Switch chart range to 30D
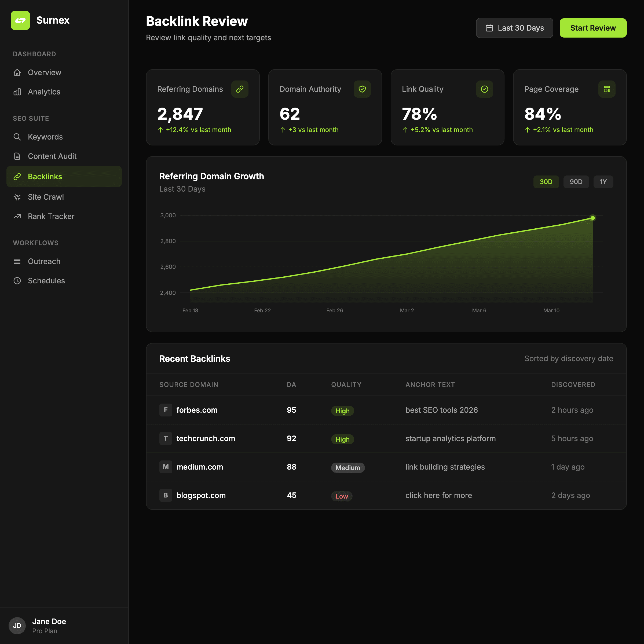The height and width of the screenshot is (644, 644). point(546,182)
